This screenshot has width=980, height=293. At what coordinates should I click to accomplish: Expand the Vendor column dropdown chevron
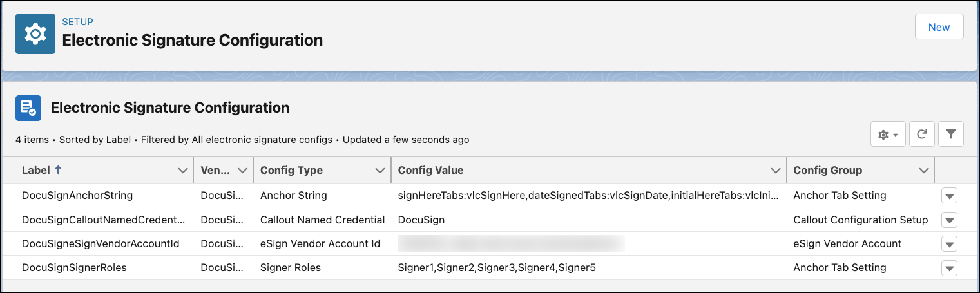(x=242, y=171)
